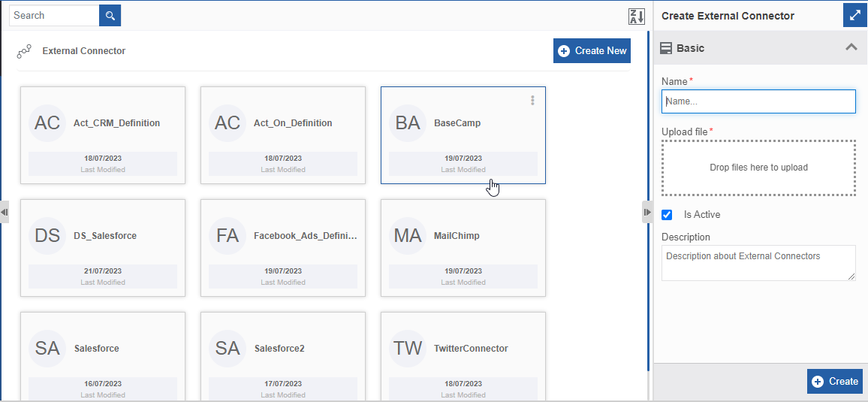The height and width of the screenshot is (402, 868).
Task: Select the Act_On_Definition connector name
Action: [x=293, y=123]
